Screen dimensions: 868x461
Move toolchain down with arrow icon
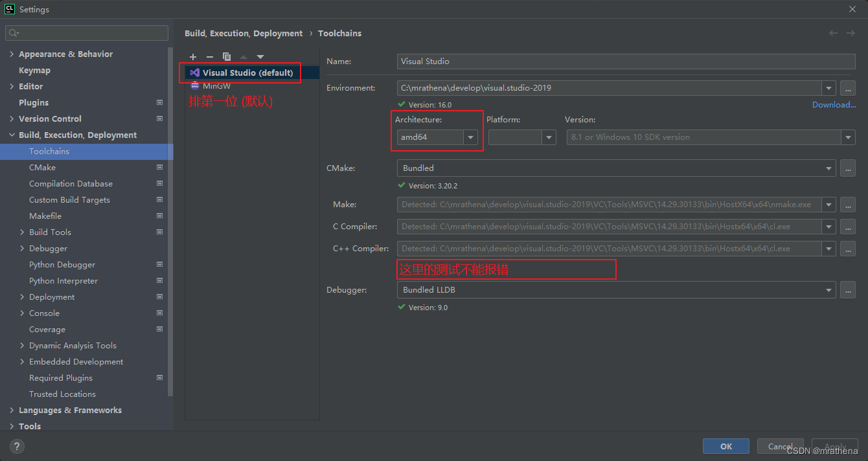pos(260,57)
